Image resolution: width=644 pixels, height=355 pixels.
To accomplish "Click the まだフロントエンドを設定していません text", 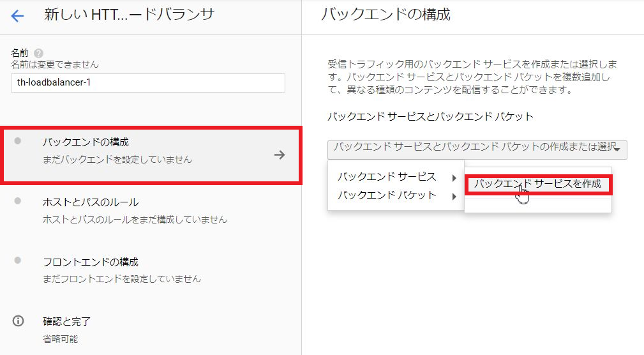I will (x=122, y=279).
